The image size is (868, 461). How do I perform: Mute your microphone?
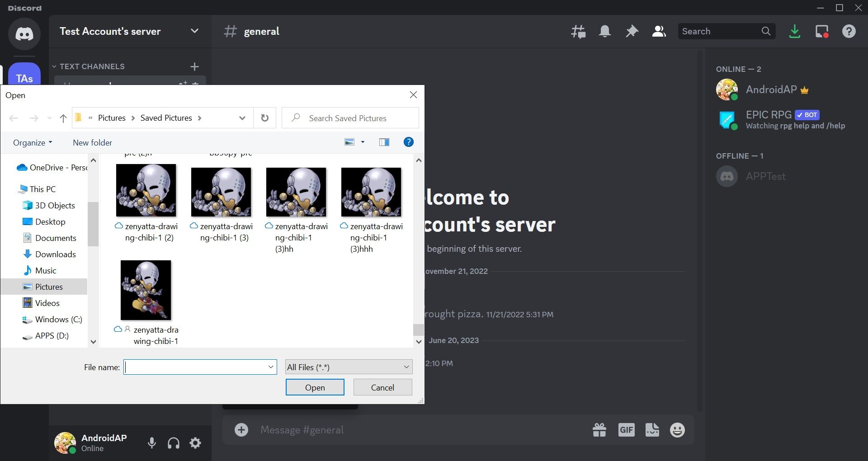(x=151, y=443)
